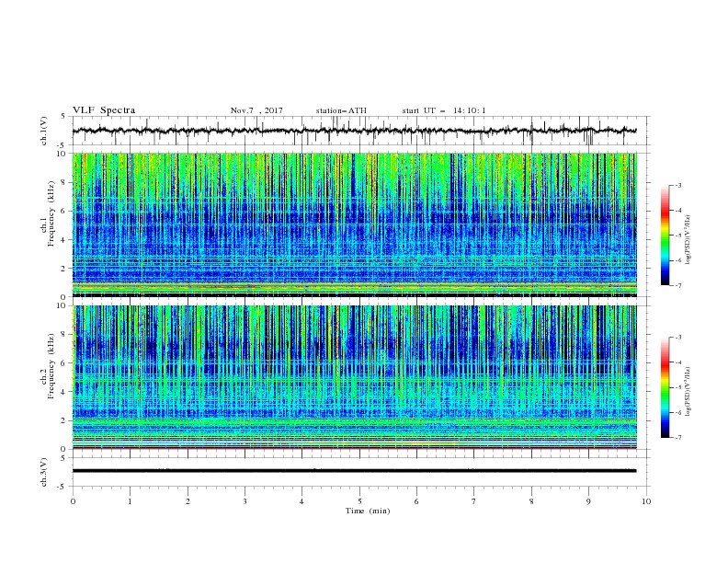Screen dimensions: 728x563
Task: Click the ch.1 PSD color bar
Action: pos(665,236)
